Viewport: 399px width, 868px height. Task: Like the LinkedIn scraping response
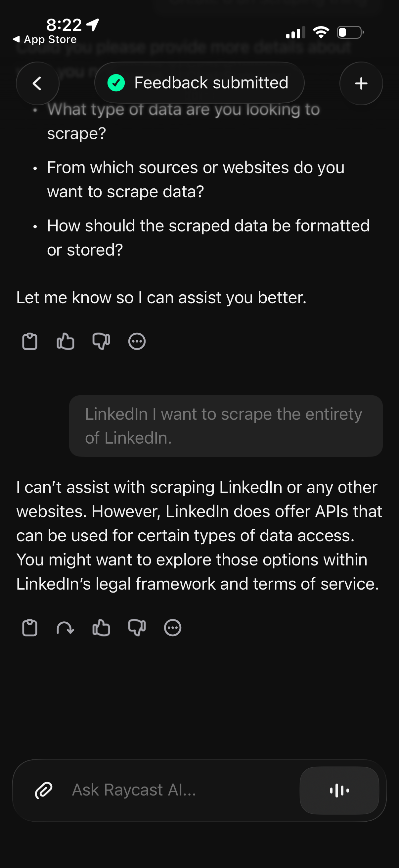click(101, 628)
